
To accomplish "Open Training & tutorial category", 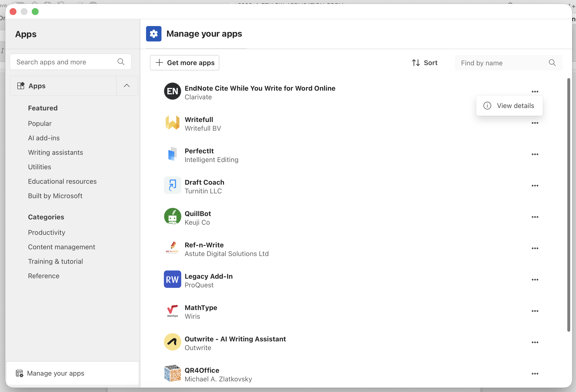I will 55,261.
